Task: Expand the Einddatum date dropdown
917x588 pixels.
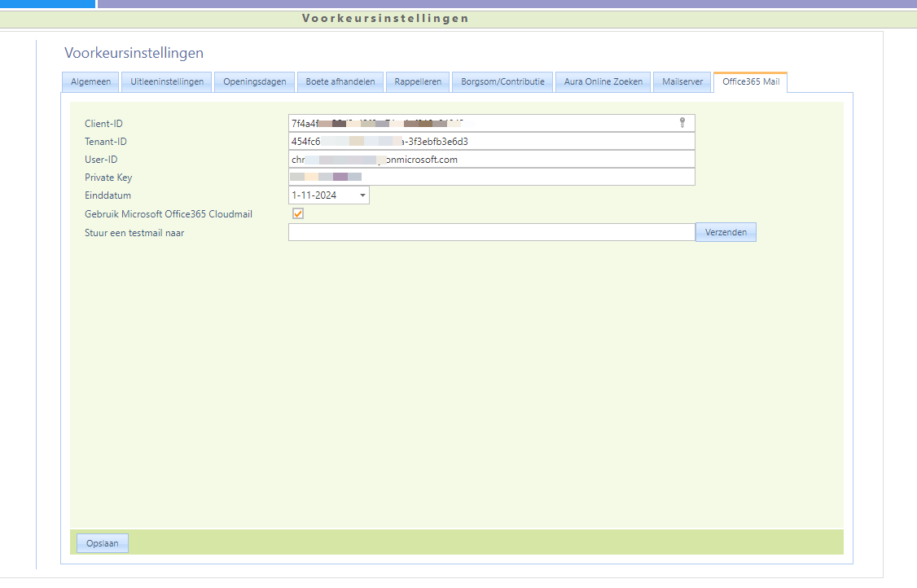Action: [362, 195]
